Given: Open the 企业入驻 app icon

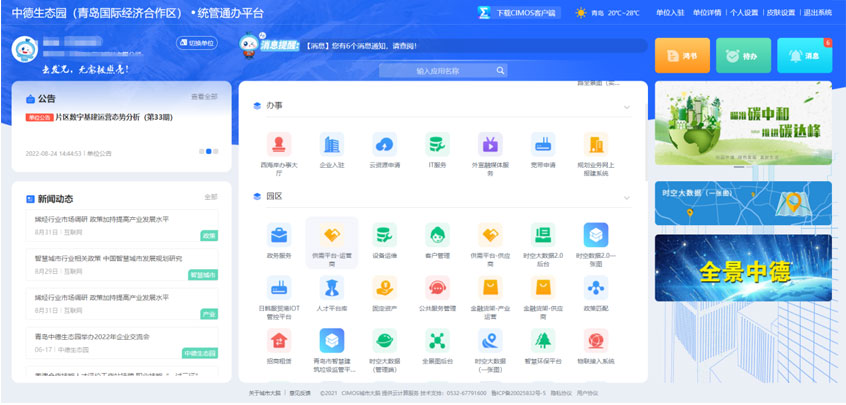Looking at the screenshot, I should [x=331, y=144].
